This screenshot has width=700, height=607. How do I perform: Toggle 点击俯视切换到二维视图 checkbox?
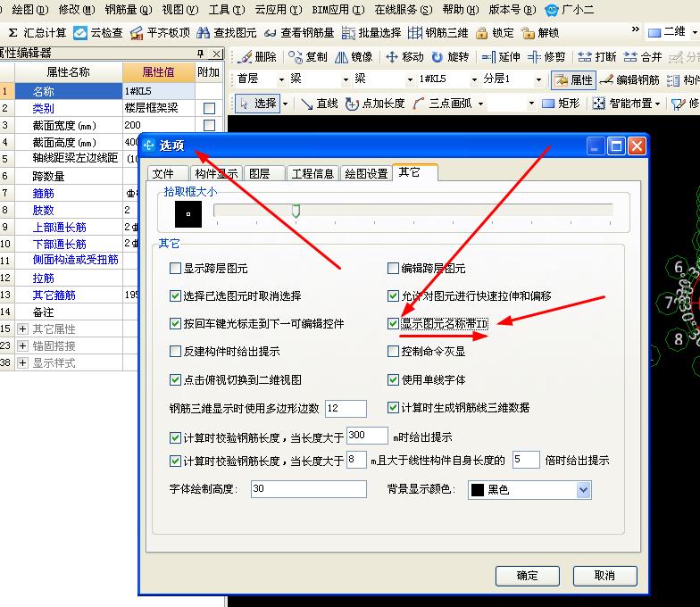pos(175,380)
